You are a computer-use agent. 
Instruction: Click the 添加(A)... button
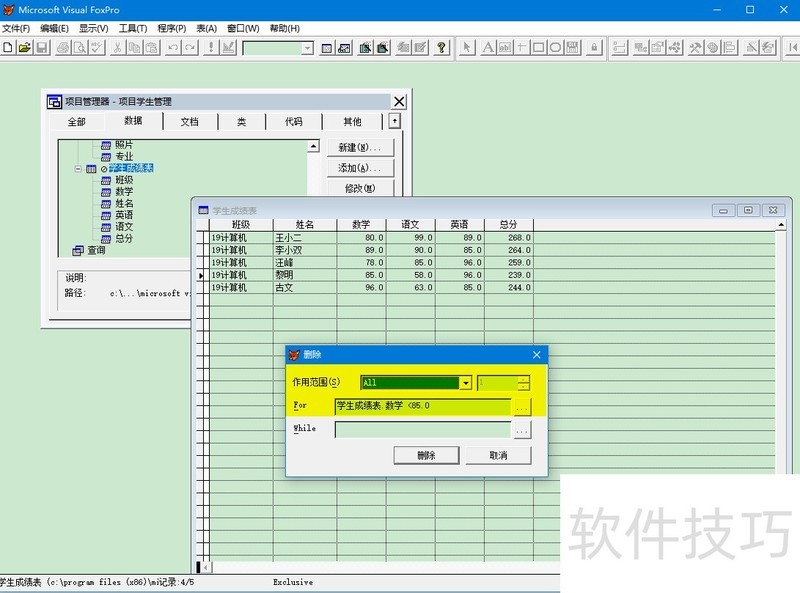point(360,168)
